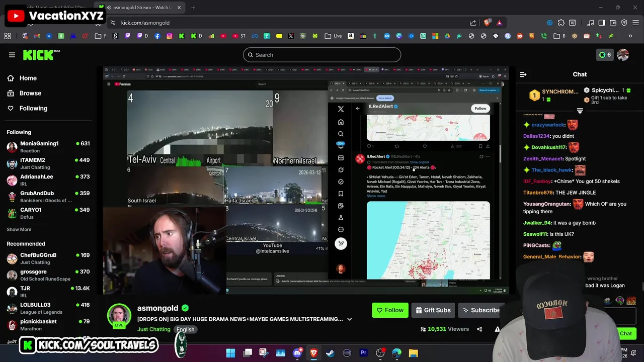Open Steam from the taskbar

click(x=330, y=353)
